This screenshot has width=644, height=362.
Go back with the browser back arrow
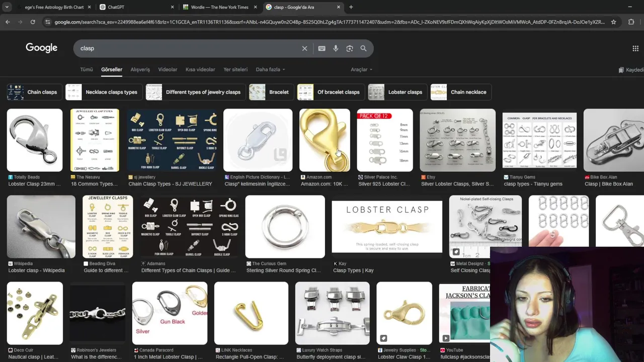point(8,22)
